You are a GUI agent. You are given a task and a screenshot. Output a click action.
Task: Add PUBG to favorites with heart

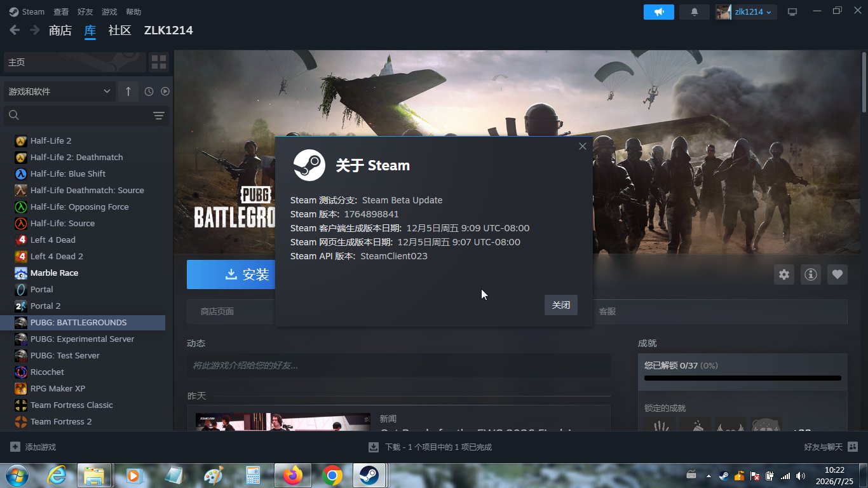(837, 274)
